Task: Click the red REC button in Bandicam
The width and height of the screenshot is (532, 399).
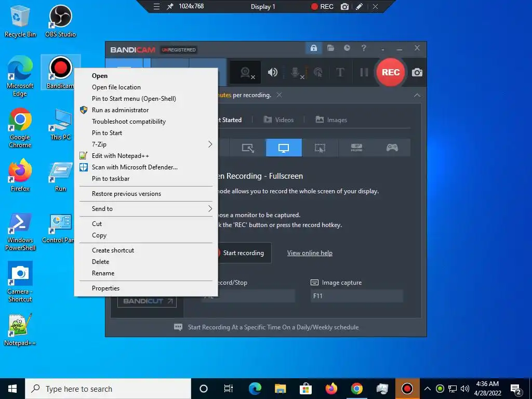Action: click(391, 72)
